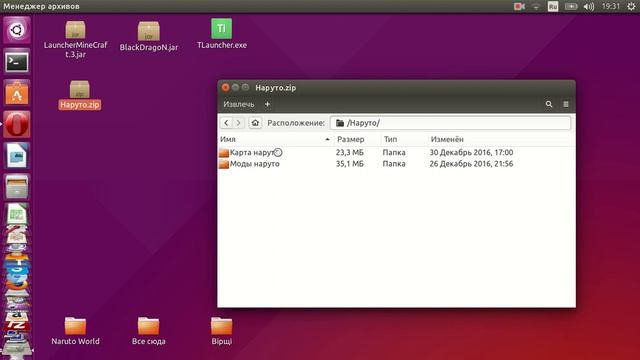The height and width of the screenshot is (360, 640).
Task: Launch Opera browser from the dock
Action: click(17, 124)
